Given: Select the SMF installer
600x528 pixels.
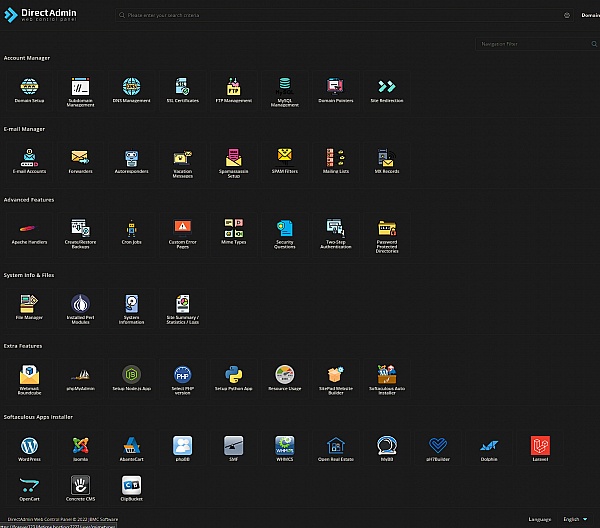Looking at the screenshot, I should click(233, 448).
